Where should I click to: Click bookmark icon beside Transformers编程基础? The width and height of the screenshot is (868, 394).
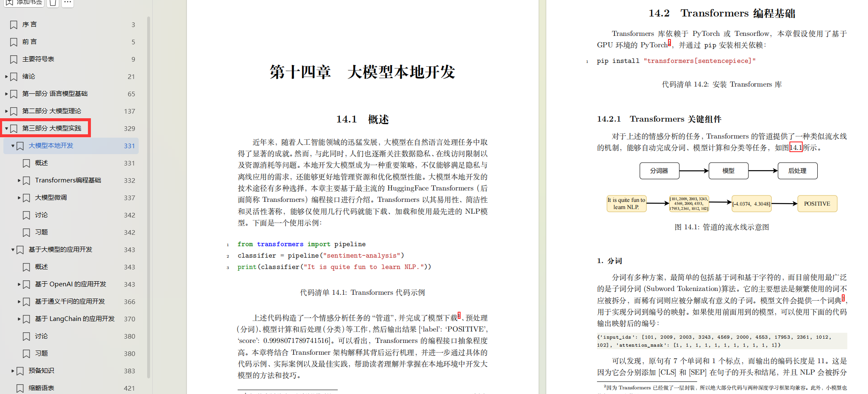(26, 181)
